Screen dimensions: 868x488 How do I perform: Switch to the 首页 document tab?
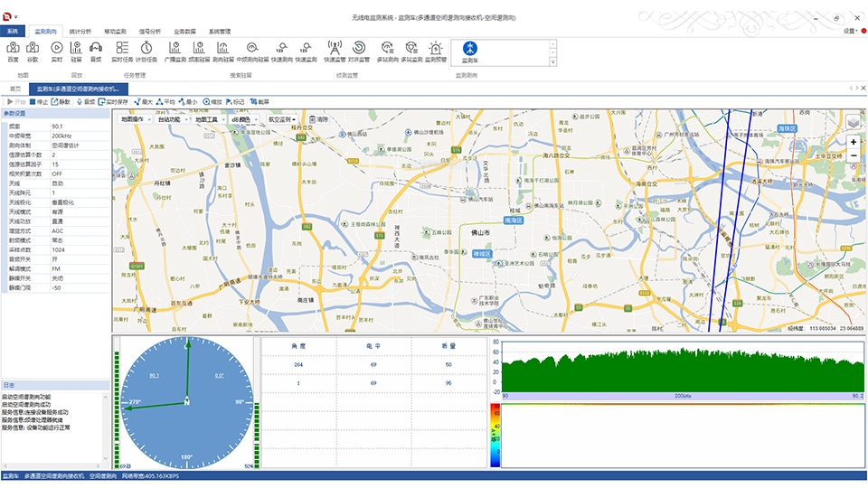[x=14, y=89]
